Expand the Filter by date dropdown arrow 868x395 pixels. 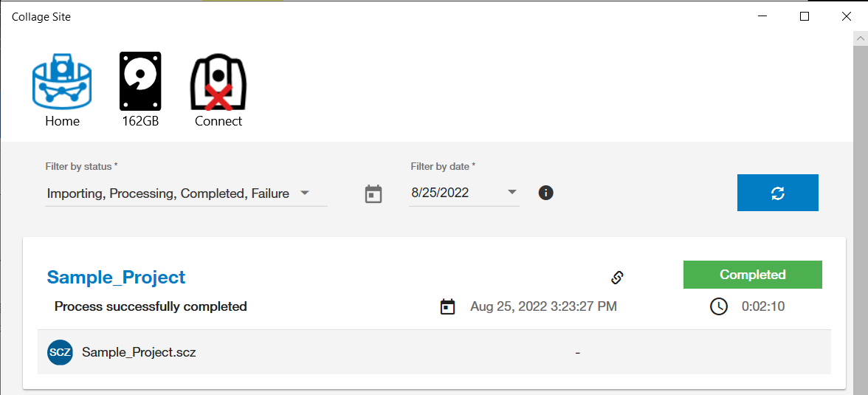pyautogui.click(x=512, y=193)
